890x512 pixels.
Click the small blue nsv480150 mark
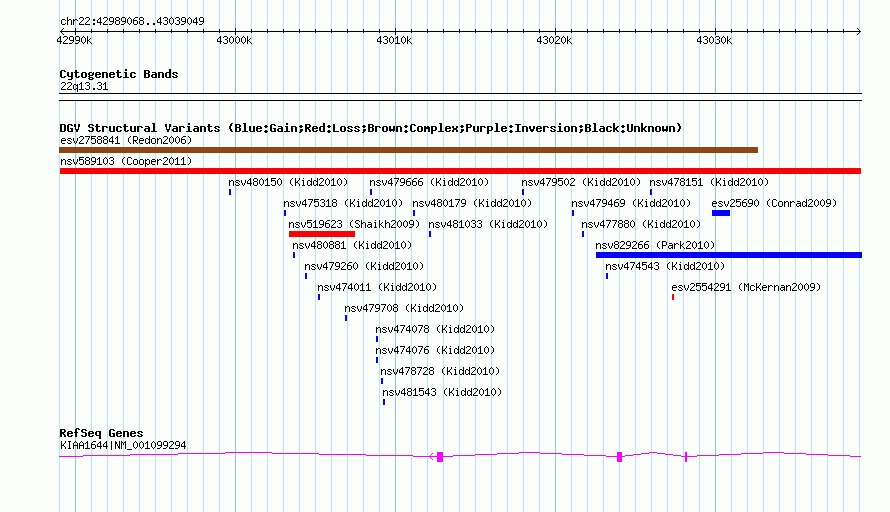click(x=230, y=192)
